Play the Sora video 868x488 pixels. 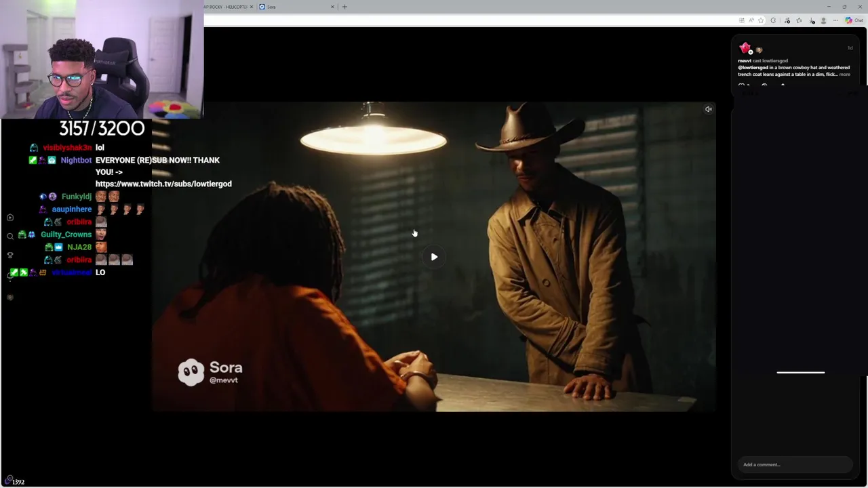click(434, 257)
